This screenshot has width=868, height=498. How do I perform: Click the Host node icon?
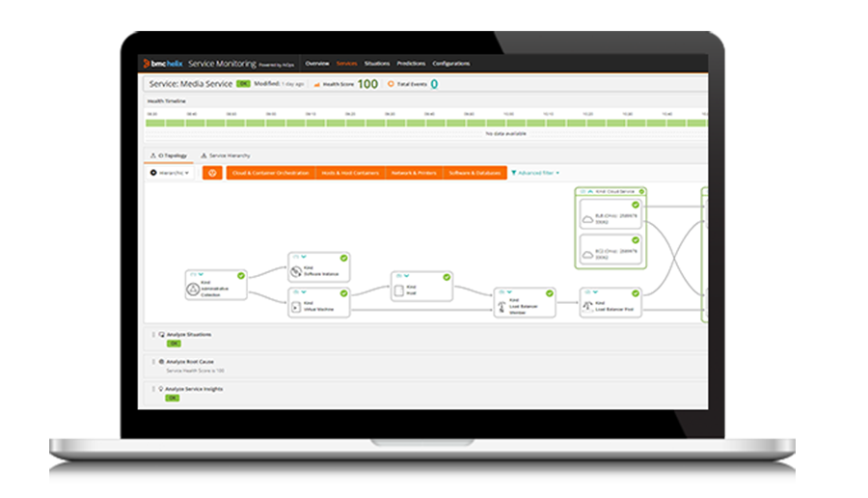(x=397, y=289)
